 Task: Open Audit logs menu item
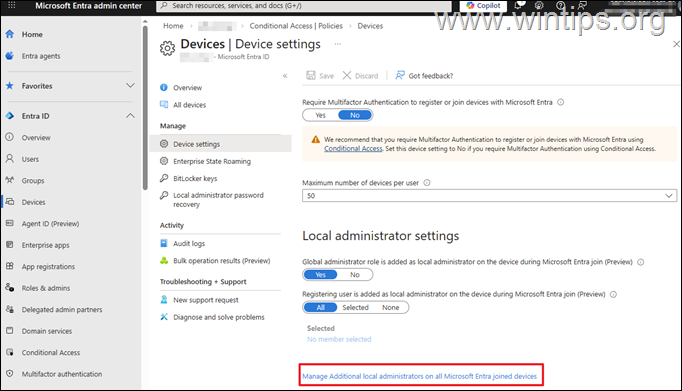coord(189,244)
